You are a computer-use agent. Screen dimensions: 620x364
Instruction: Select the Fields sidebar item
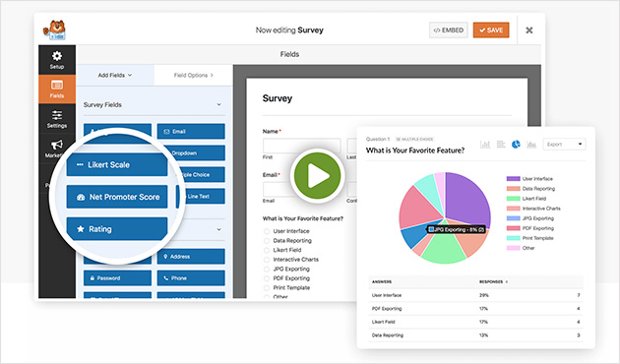pyautogui.click(x=57, y=90)
